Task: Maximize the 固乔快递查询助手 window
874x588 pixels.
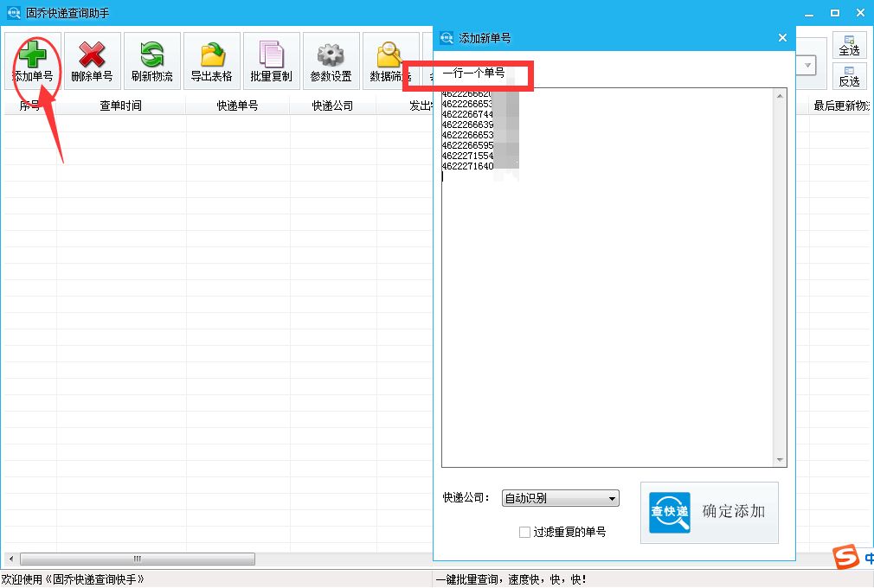Action: point(835,13)
